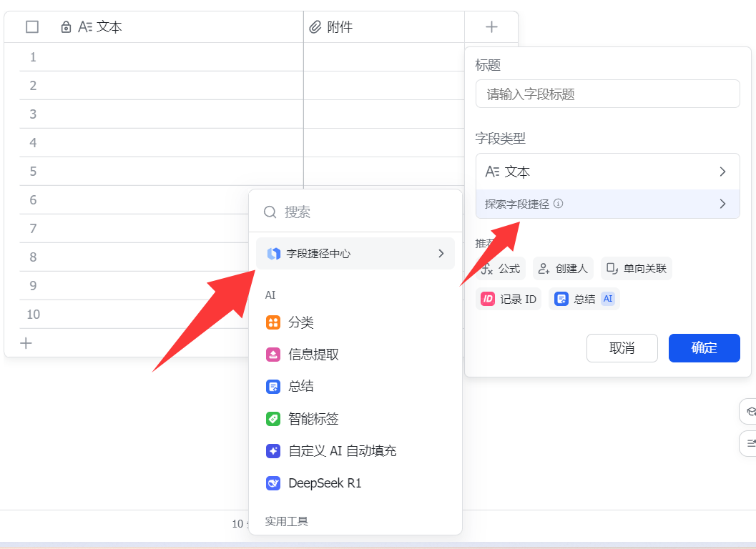This screenshot has width=756, height=549.
Task: Toggle the select-all checkbox in header
Action: (x=32, y=27)
